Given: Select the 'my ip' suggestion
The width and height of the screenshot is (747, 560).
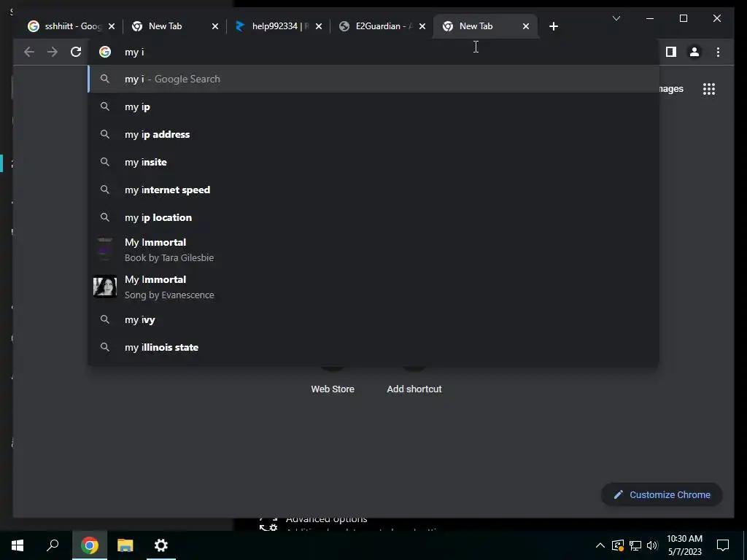Looking at the screenshot, I should pos(373,106).
